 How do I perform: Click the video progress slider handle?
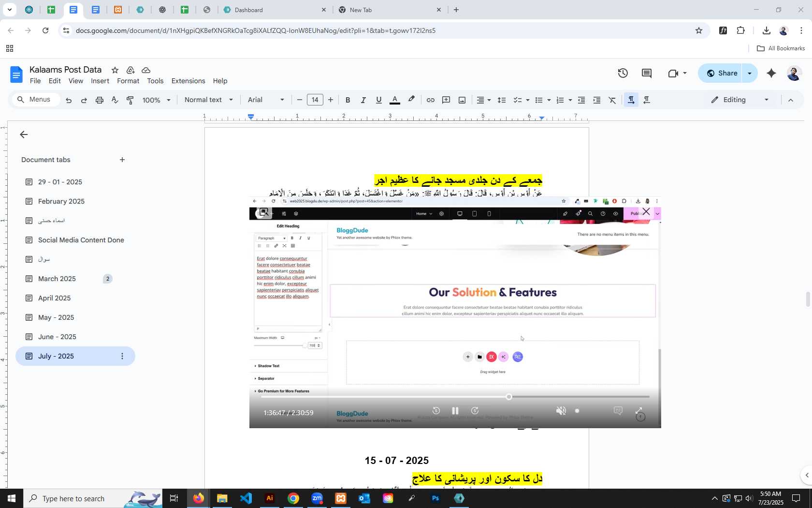coord(509,397)
